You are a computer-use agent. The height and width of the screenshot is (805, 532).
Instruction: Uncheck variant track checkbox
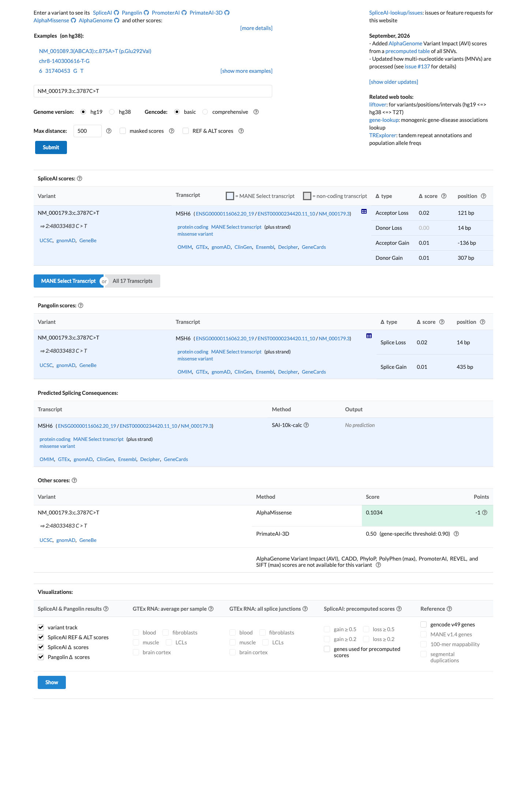pyautogui.click(x=41, y=627)
